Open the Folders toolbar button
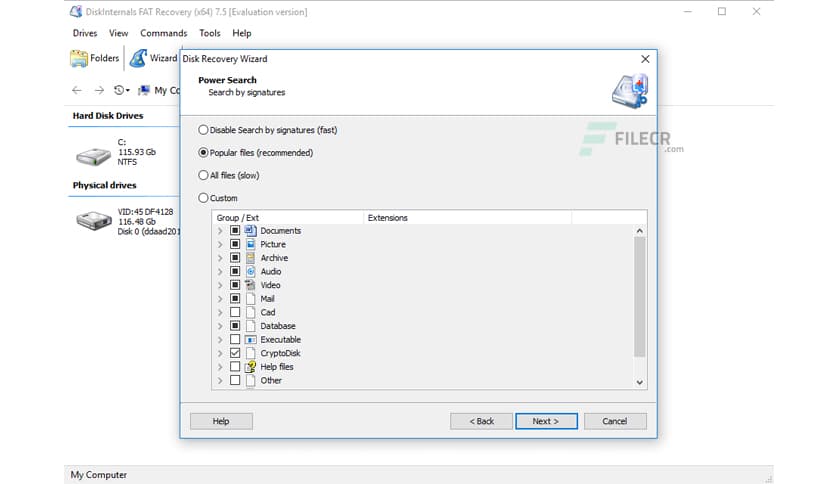 click(94, 58)
